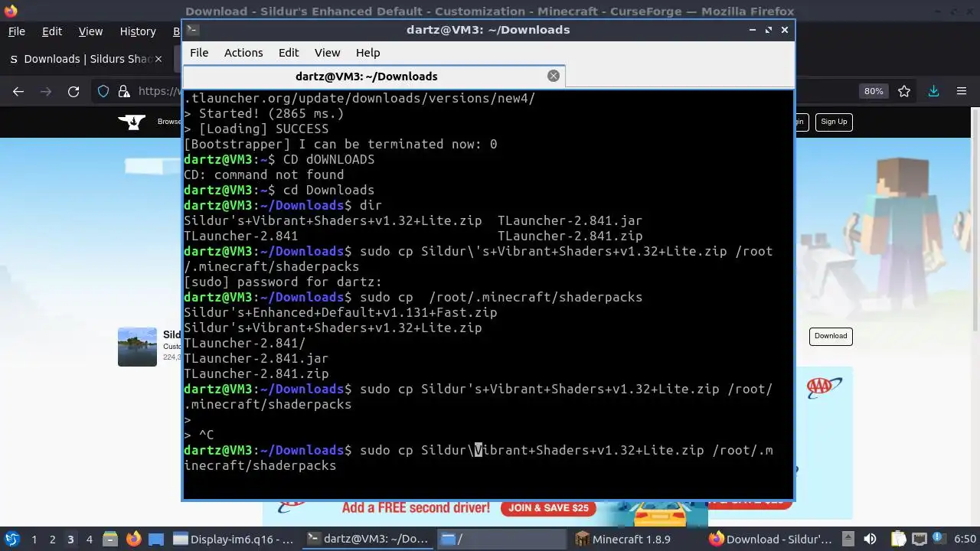Switch to the Display-im6.q16 taskbar window
Screen dimensions: 980x551
[234, 539]
